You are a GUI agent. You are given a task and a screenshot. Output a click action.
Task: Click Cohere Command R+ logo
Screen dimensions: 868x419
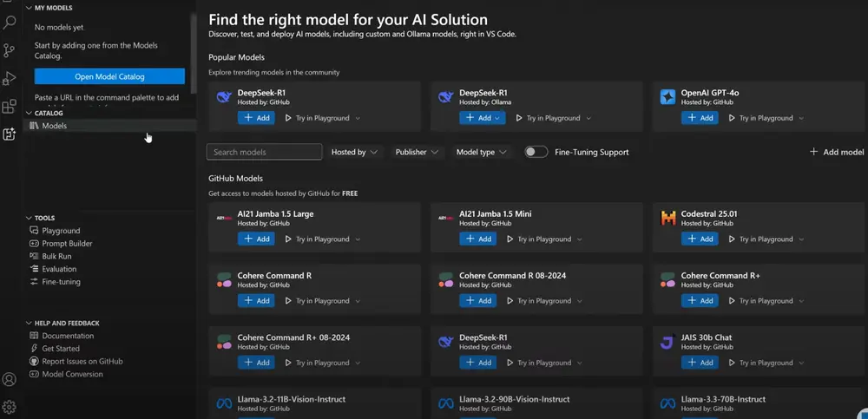[x=667, y=280]
